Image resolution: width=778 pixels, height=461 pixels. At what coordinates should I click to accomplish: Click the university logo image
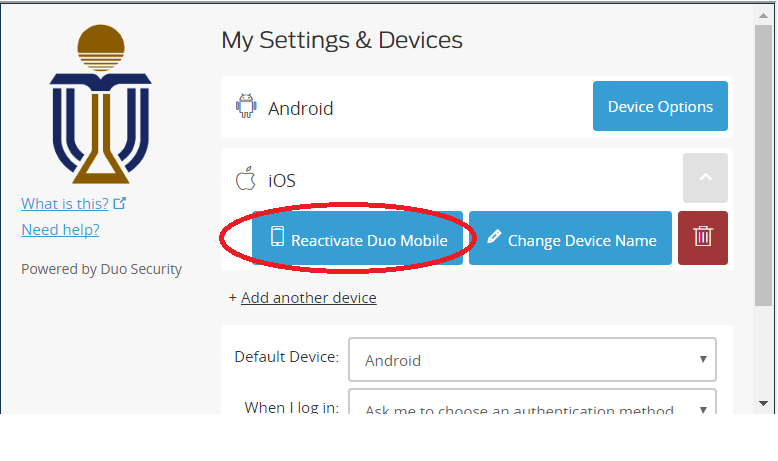101,104
